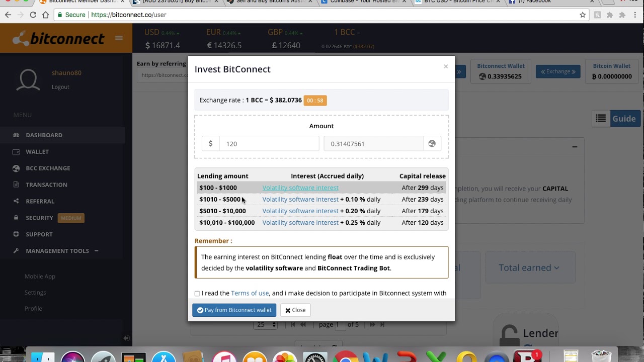
Task: Go to next page in pagination
Action: coord(372,325)
